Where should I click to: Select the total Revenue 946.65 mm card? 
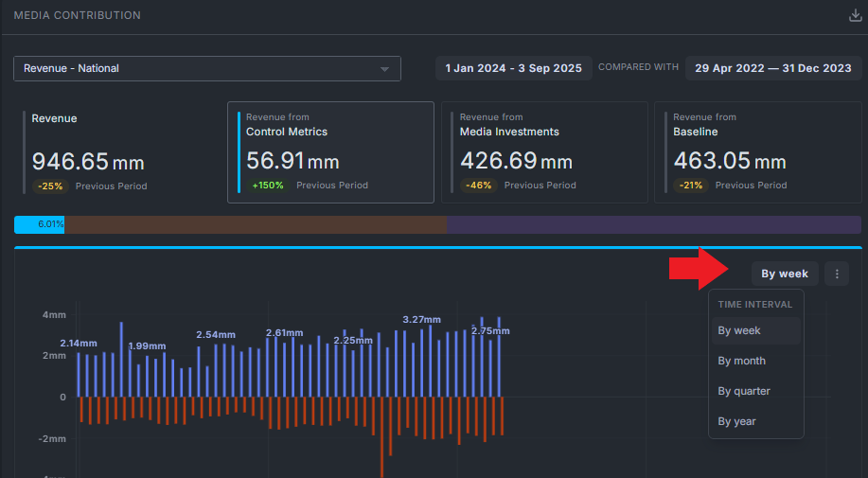click(116, 152)
